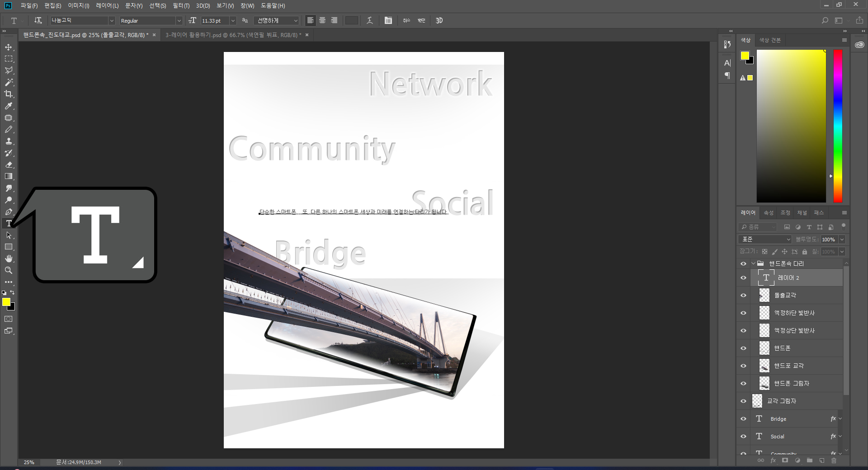
Task: Click the rainbow hue slider strip
Action: click(x=838, y=126)
